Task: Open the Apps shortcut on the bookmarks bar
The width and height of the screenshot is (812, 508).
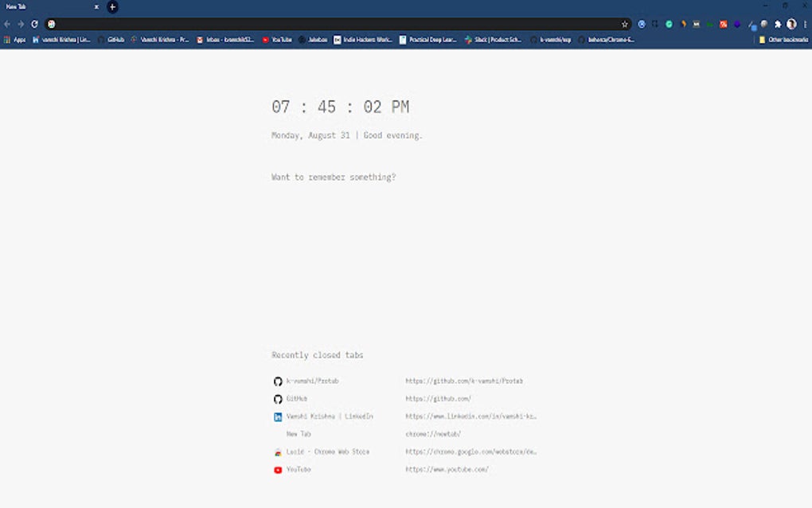Action: 14,39
